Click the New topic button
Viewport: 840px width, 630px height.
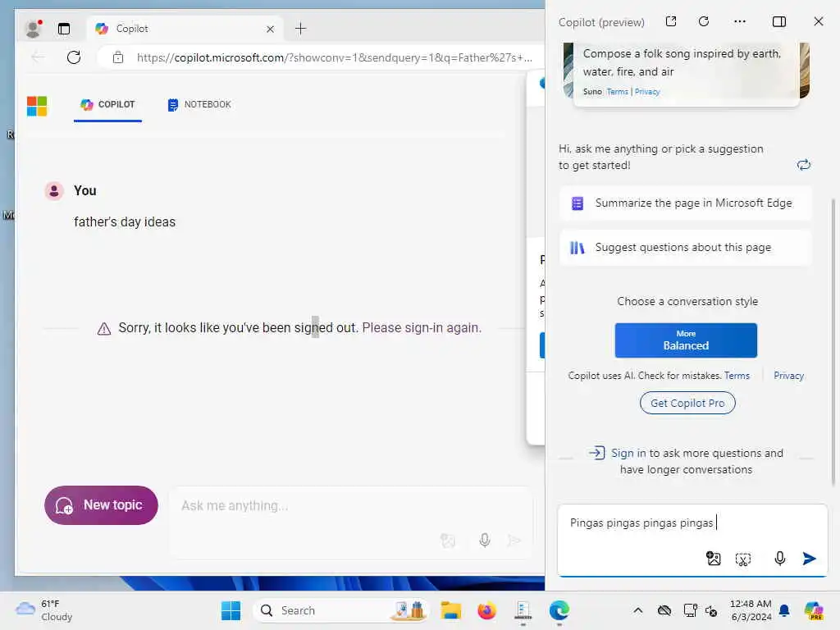[101, 505]
